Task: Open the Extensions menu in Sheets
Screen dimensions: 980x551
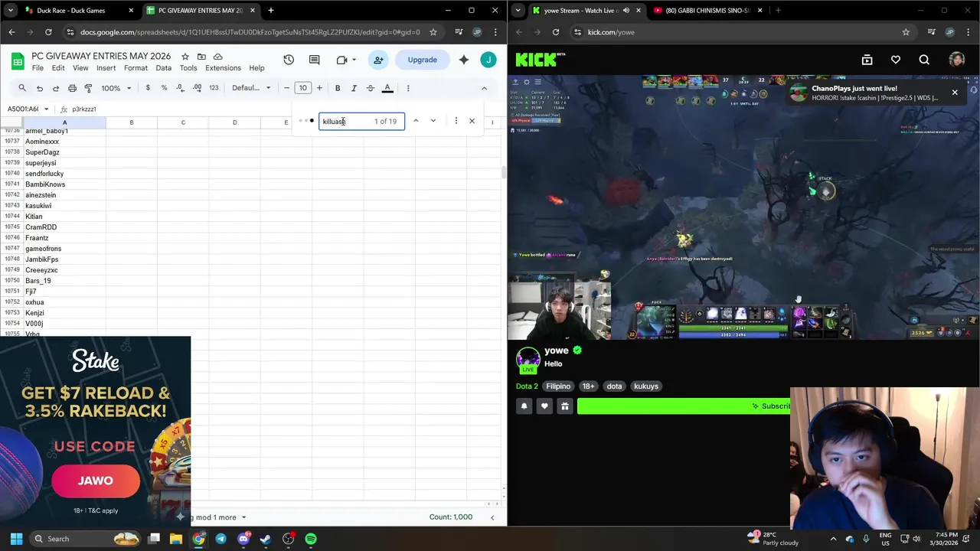Action: click(223, 68)
